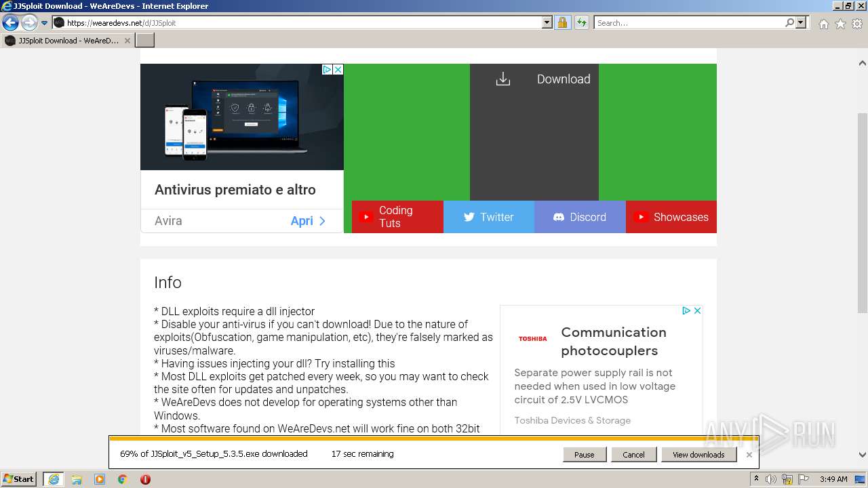Click the magnifier search icon
The height and width of the screenshot is (488, 868).
point(789,23)
